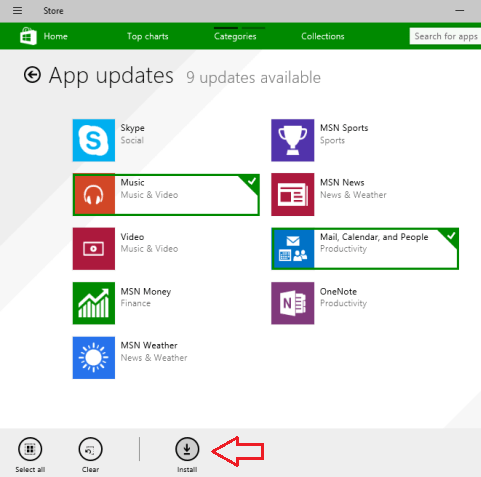Select the MSN Money name text
This screenshot has width=481, height=477.
point(146,292)
